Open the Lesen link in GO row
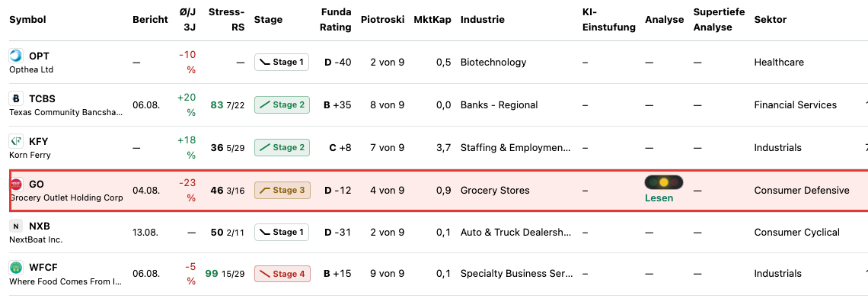The image size is (868, 302). click(x=659, y=198)
